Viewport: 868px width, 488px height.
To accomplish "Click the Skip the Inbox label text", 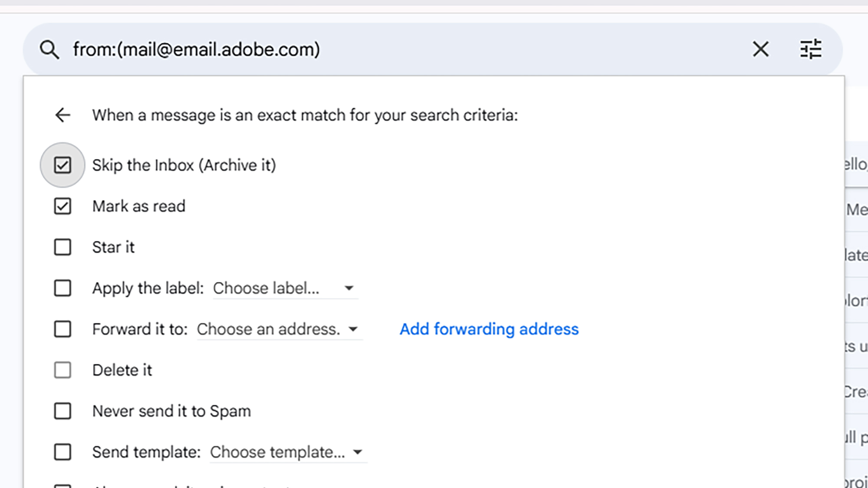I will tap(184, 165).
